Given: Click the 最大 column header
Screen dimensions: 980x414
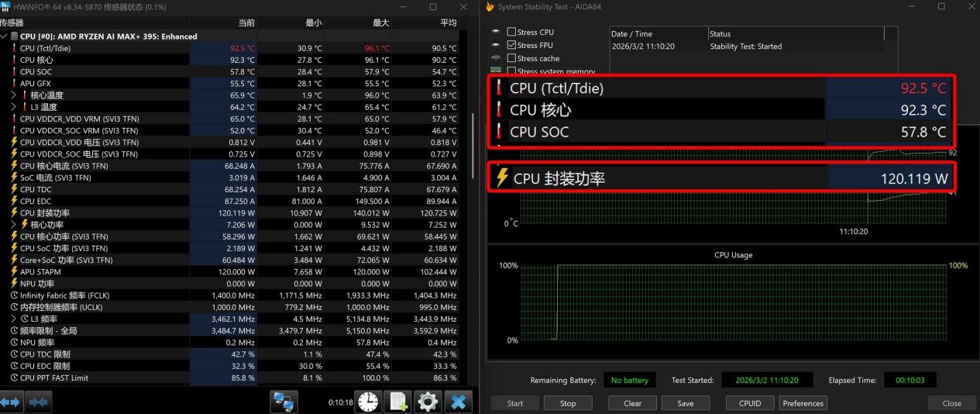Looking at the screenshot, I should click(380, 23).
